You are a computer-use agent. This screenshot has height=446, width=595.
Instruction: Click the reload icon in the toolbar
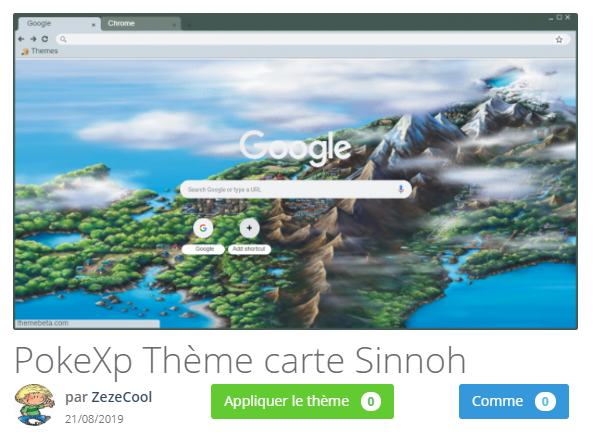45,39
